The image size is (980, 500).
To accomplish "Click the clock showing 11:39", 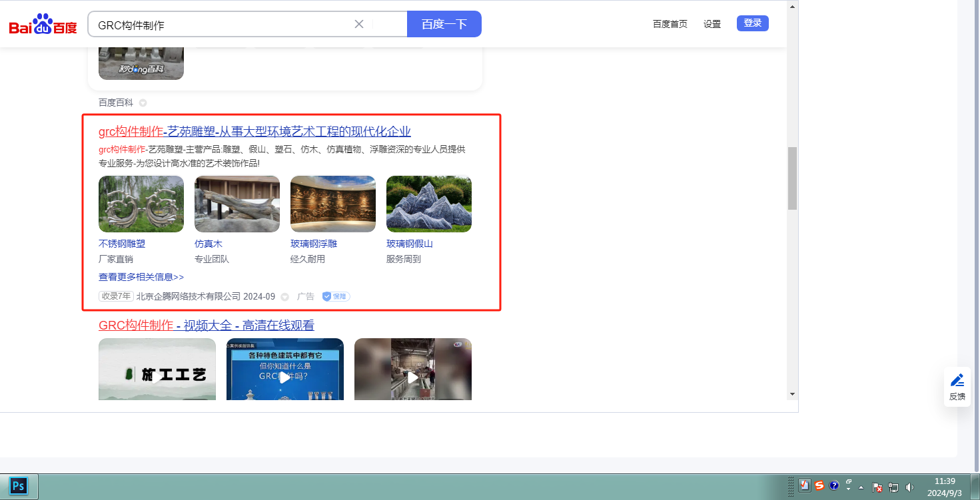I will tap(945, 487).
